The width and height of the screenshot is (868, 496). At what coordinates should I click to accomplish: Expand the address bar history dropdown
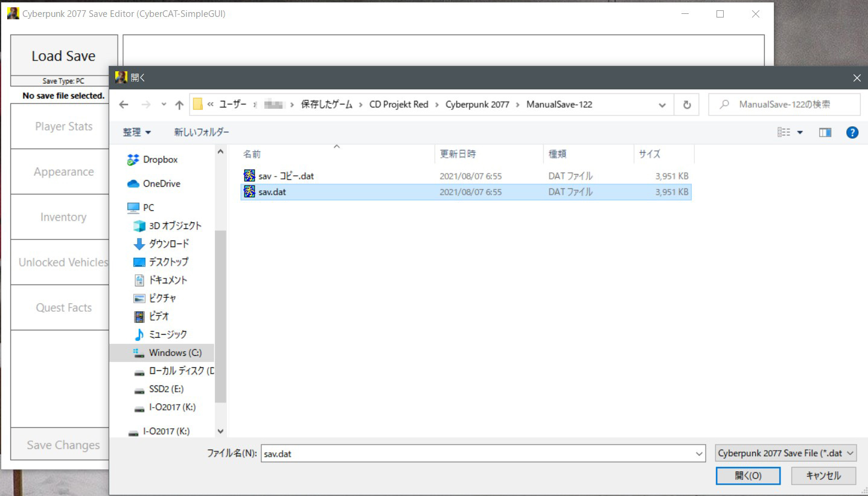coord(662,105)
